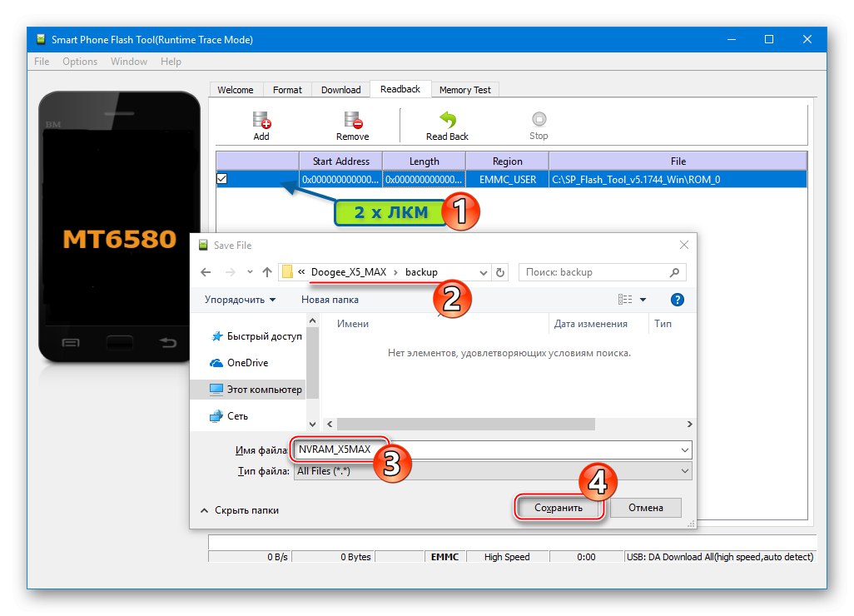
Task: Click the hidden path chevron in address bar
Action: point(301,271)
